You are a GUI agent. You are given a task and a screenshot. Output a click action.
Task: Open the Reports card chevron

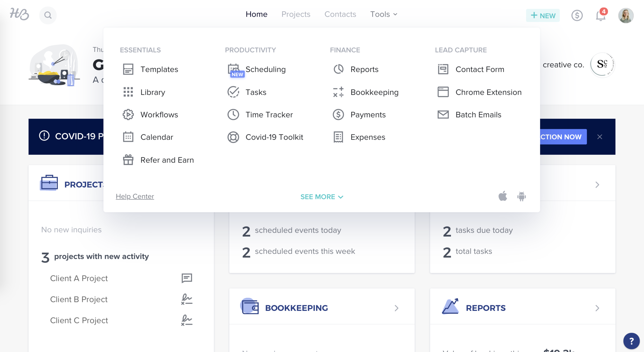point(597,308)
